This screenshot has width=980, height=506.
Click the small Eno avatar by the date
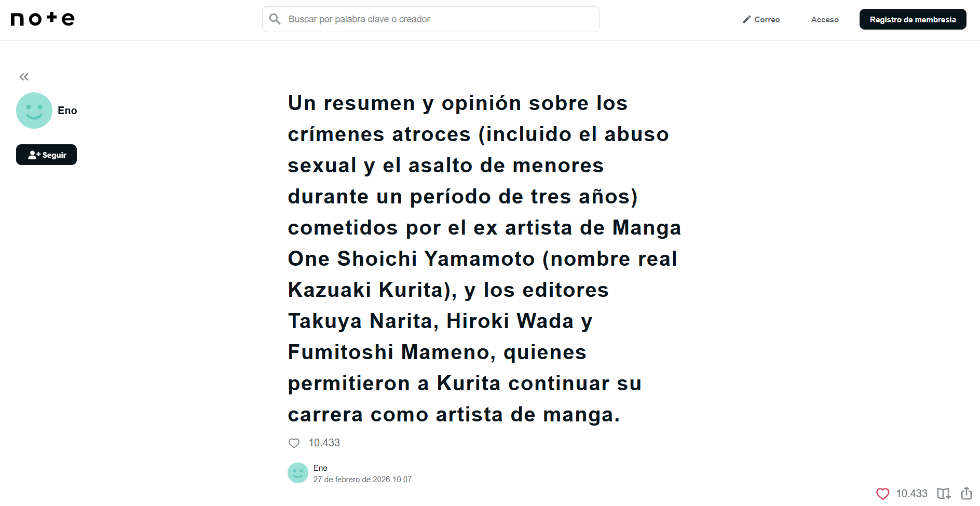tap(298, 473)
